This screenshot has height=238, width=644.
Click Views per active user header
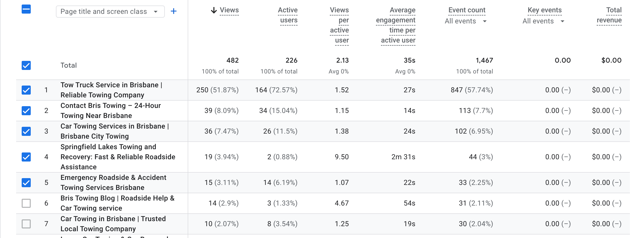click(x=339, y=25)
